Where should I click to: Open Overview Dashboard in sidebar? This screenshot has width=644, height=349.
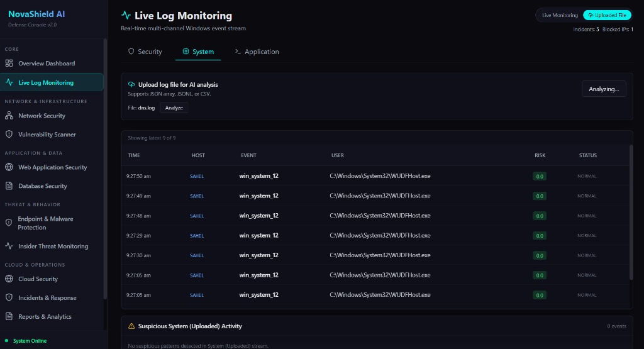52,64
